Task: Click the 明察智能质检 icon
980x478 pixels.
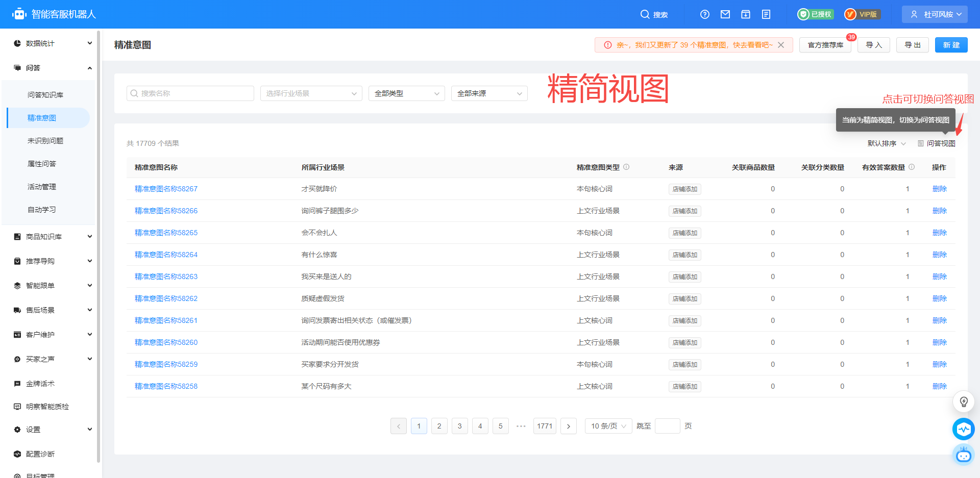Action: point(17,407)
